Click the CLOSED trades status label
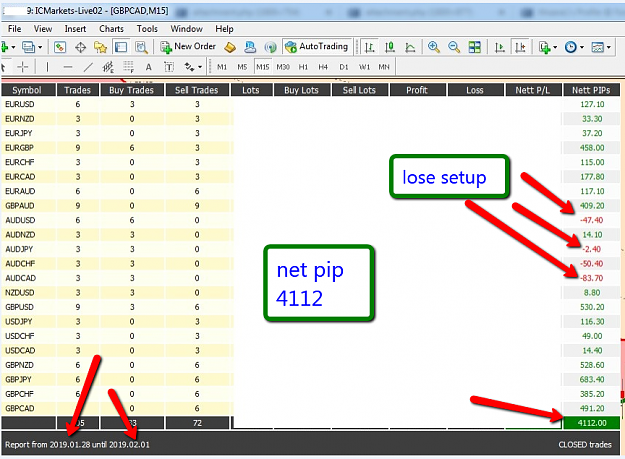Viewport: 625px width, 459px height. pos(585,445)
